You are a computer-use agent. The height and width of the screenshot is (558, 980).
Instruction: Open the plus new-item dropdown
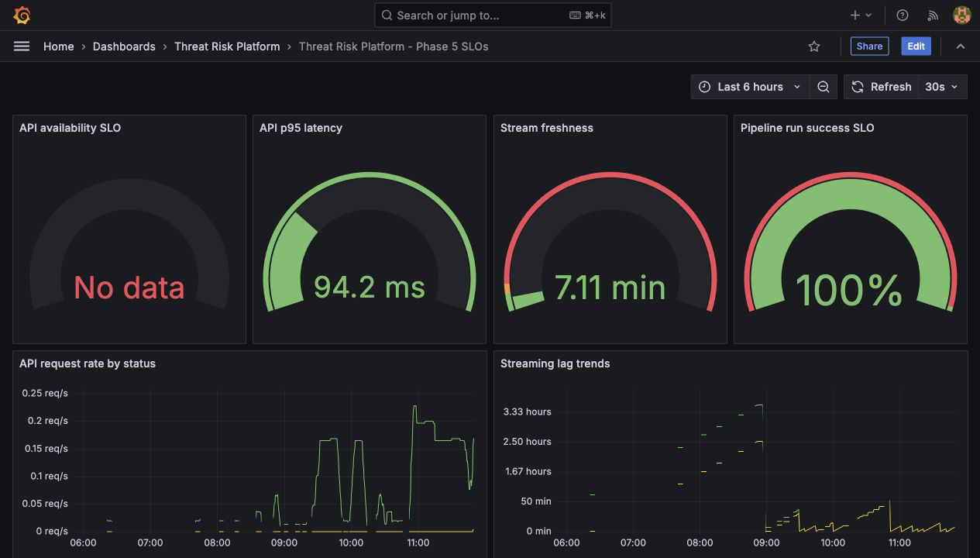click(x=861, y=15)
